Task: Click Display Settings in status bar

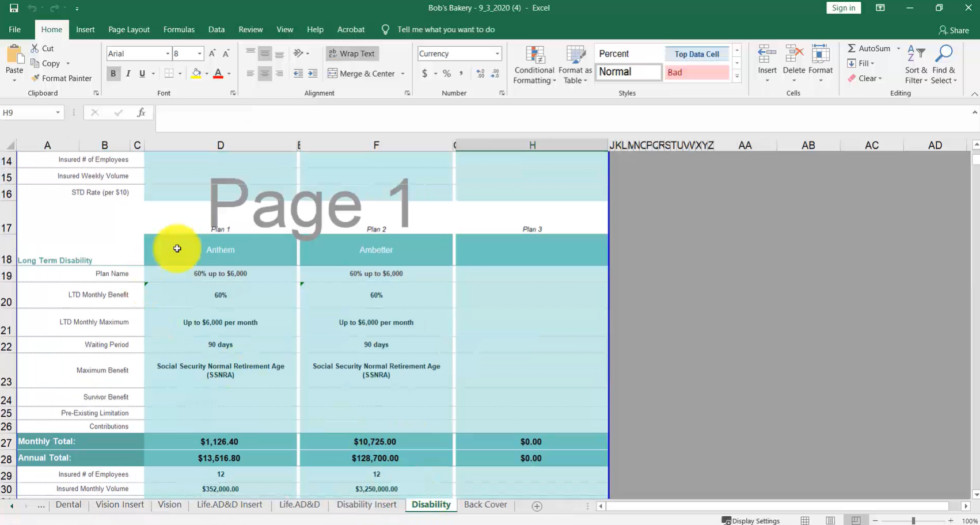Action: coord(751,520)
